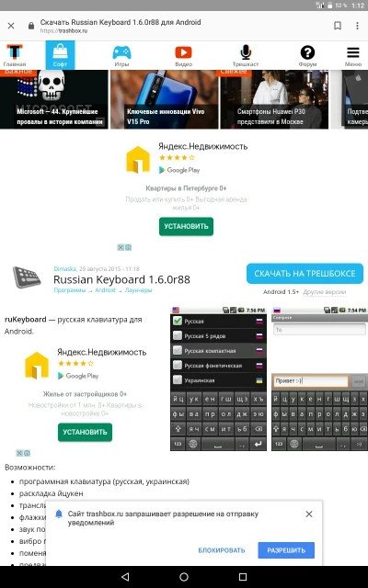This screenshot has width=368, height=588.
Task: Click СКАЧАТЬ НА ТРЕШБОКСЕ button
Action: (x=305, y=274)
